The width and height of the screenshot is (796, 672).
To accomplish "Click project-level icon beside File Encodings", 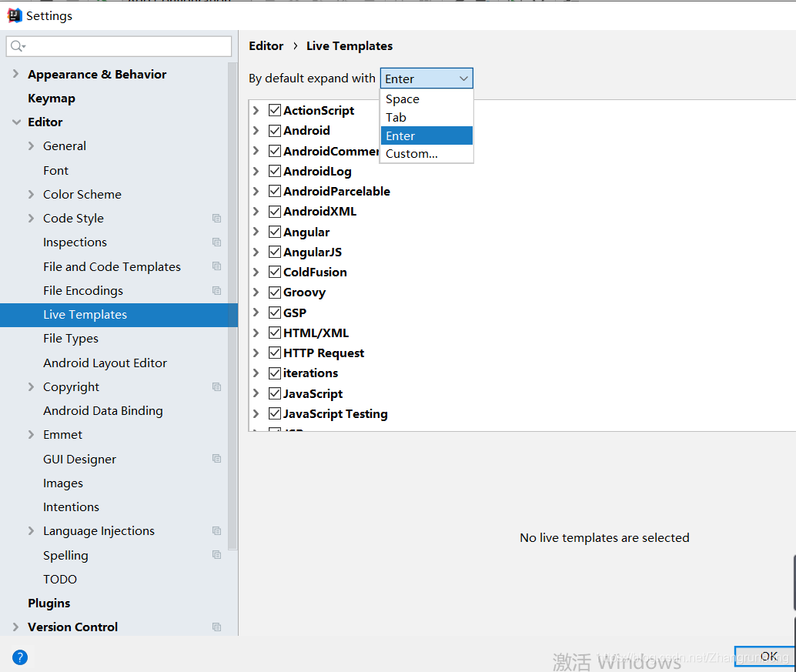I will click(217, 291).
